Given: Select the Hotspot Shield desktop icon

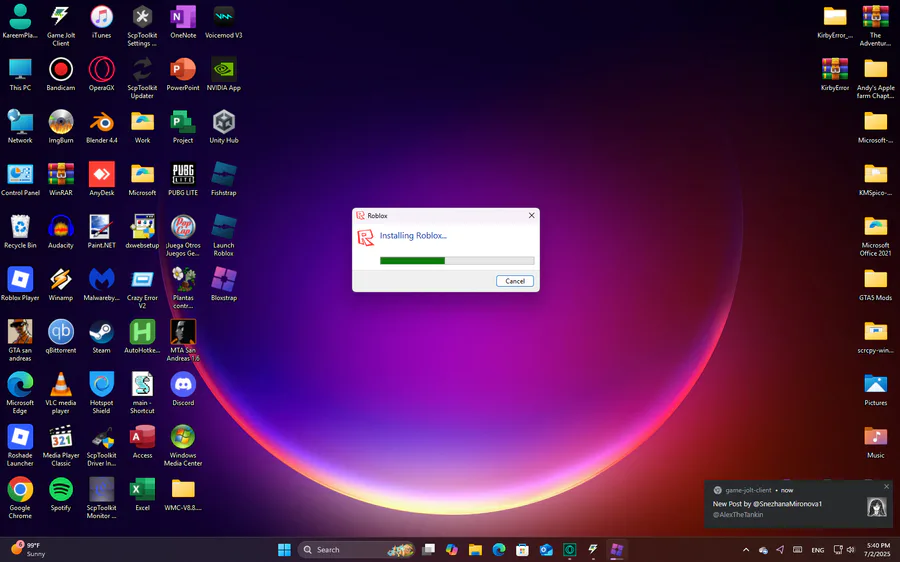Looking at the screenshot, I should coord(102,394).
